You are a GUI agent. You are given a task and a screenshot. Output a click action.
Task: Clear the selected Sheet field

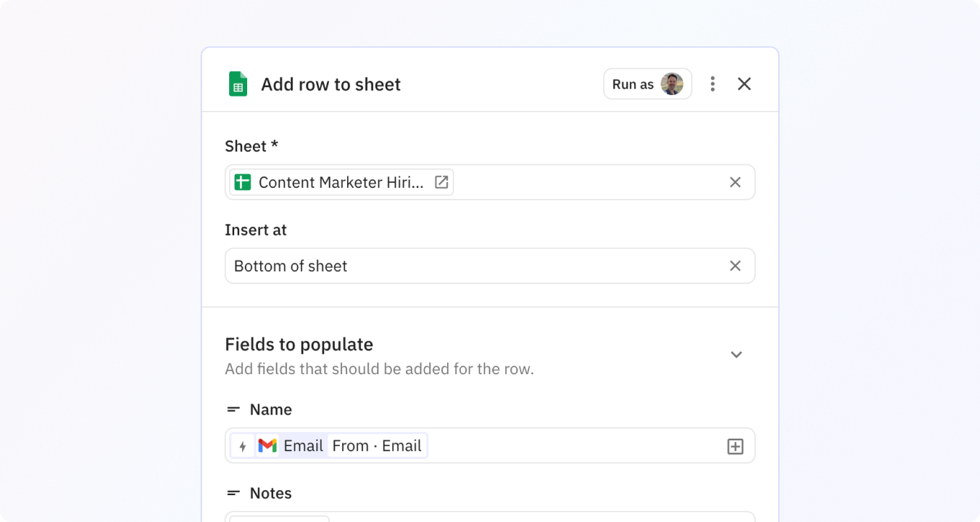pos(735,183)
